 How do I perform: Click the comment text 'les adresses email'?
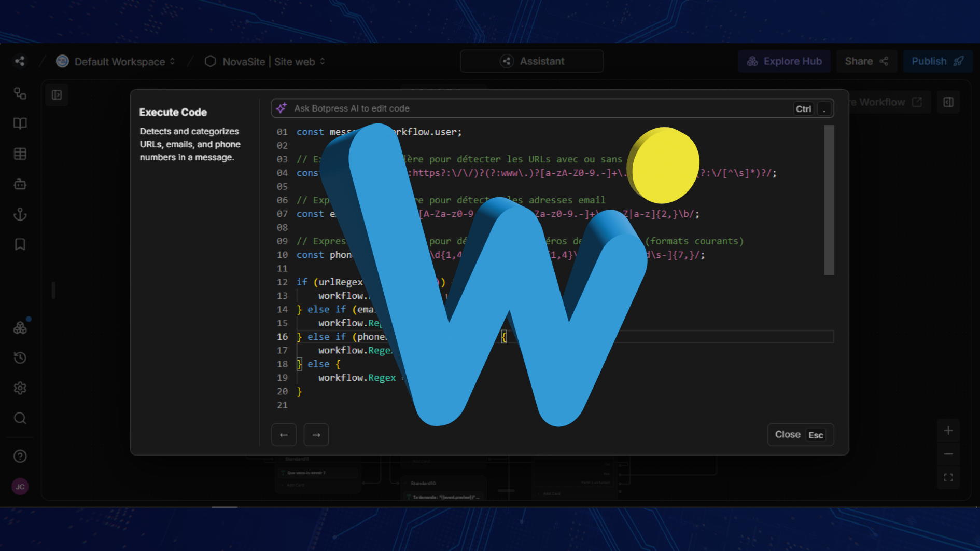click(x=556, y=200)
